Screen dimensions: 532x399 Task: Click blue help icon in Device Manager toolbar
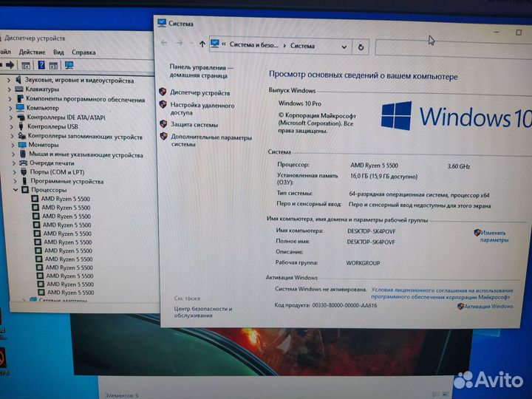coord(41,65)
